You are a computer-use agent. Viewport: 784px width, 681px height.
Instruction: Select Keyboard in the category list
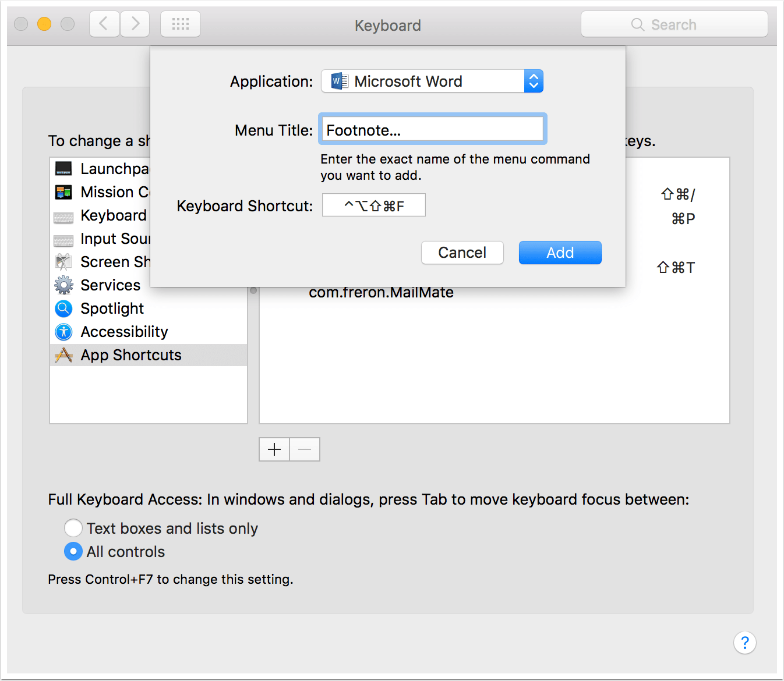[x=101, y=215]
